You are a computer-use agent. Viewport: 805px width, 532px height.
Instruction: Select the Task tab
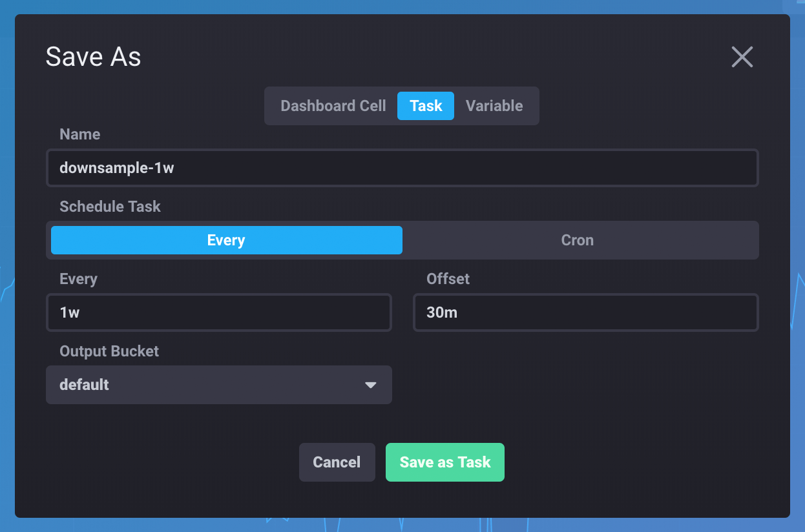426,106
